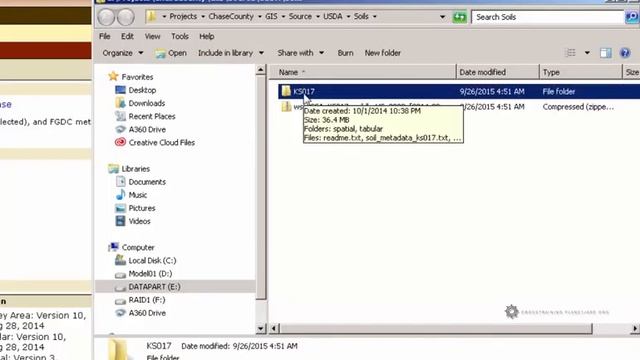Sort by the Type column header

580,72
